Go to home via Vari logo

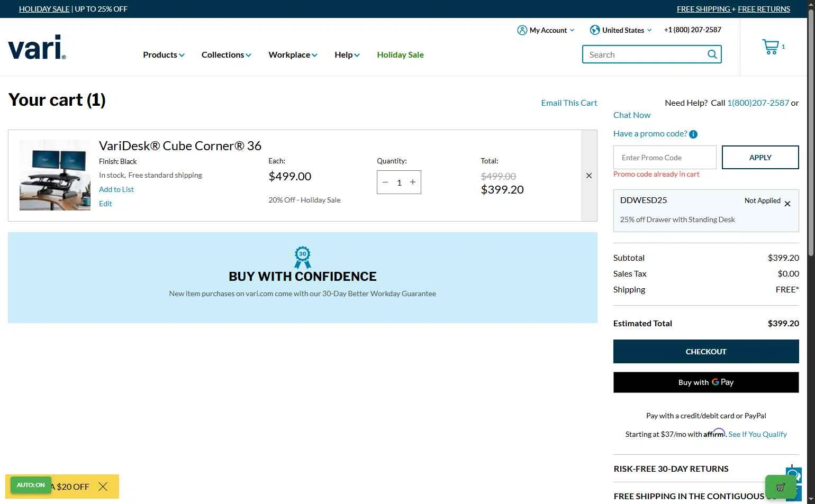coord(37,47)
